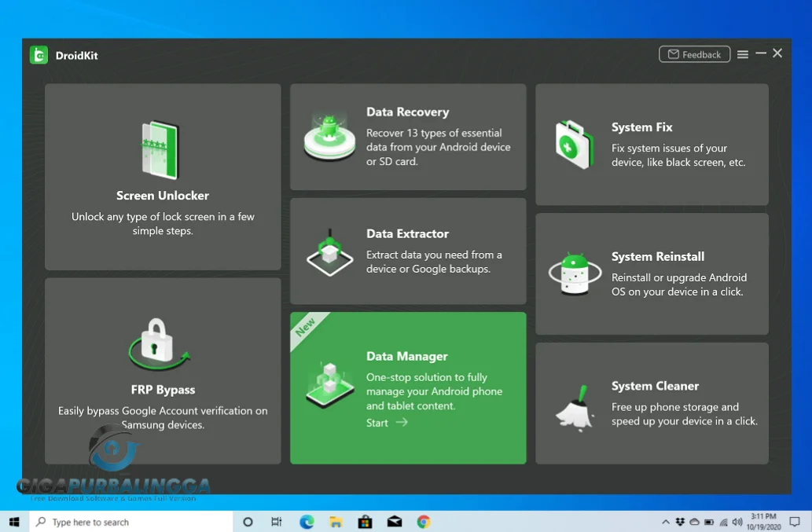This screenshot has height=532, width=812.
Task: Click the Data Manager phone icon
Action: (330, 385)
